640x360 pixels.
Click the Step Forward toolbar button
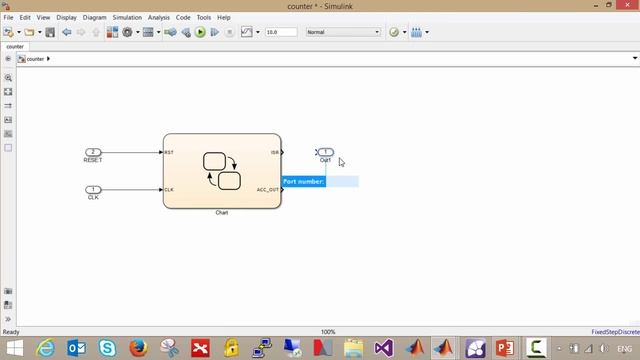215,32
